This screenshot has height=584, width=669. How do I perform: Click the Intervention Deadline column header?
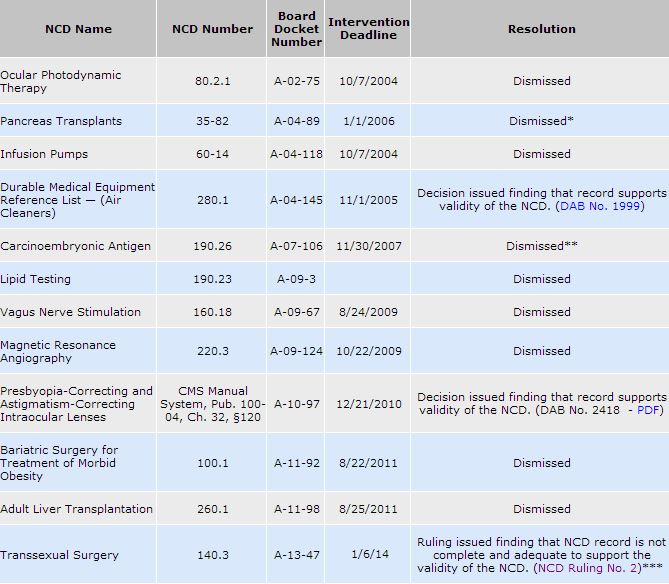pos(368,29)
